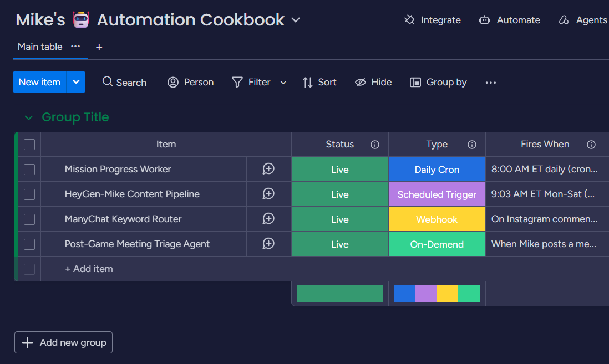Viewport: 609px width, 364px height.
Task: Open conversation for Mission Progress Worker
Action: click(x=268, y=169)
